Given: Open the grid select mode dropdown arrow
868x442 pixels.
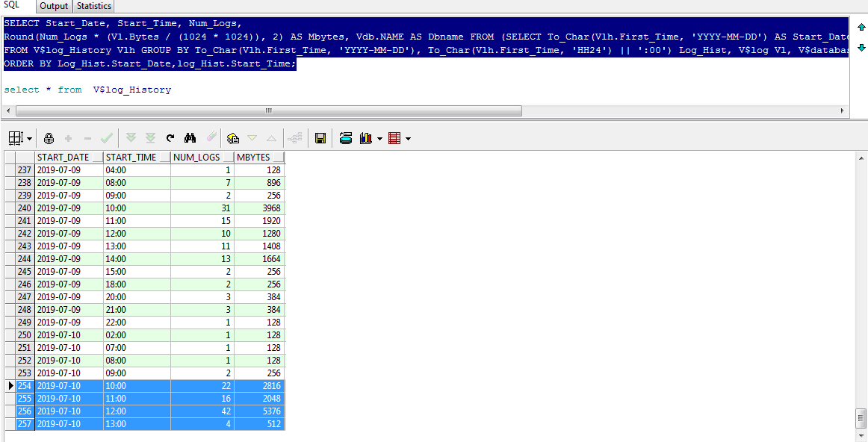Looking at the screenshot, I should tap(30, 139).
